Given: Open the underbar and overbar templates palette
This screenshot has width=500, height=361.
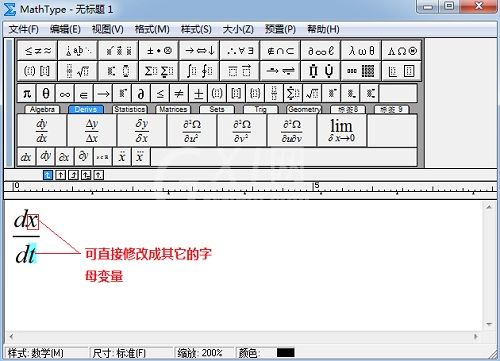Looking at the screenshot, I should 240,71.
